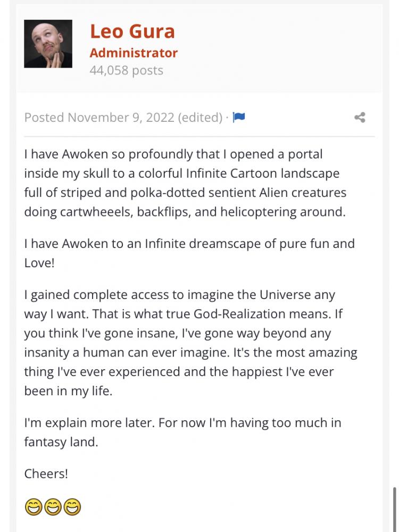Open the Leo Gura username link
Viewport: 399px width, 532px height.
[x=132, y=31]
